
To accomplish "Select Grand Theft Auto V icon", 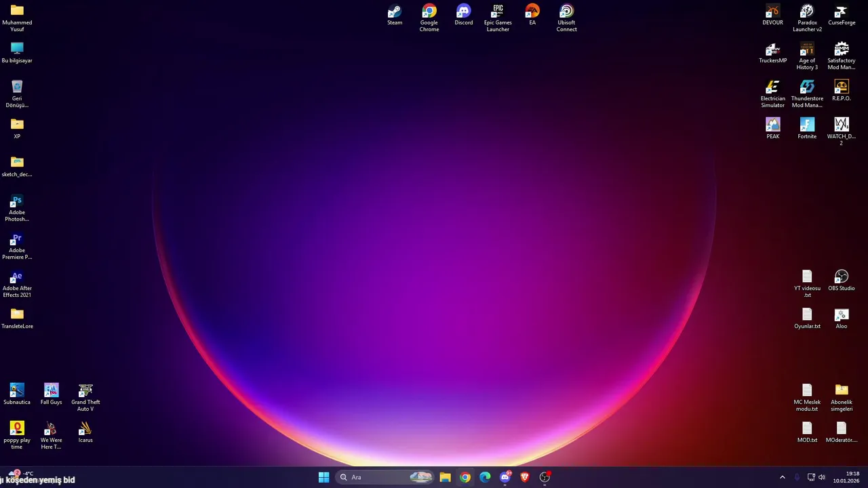I will pyautogui.click(x=85, y=398).
